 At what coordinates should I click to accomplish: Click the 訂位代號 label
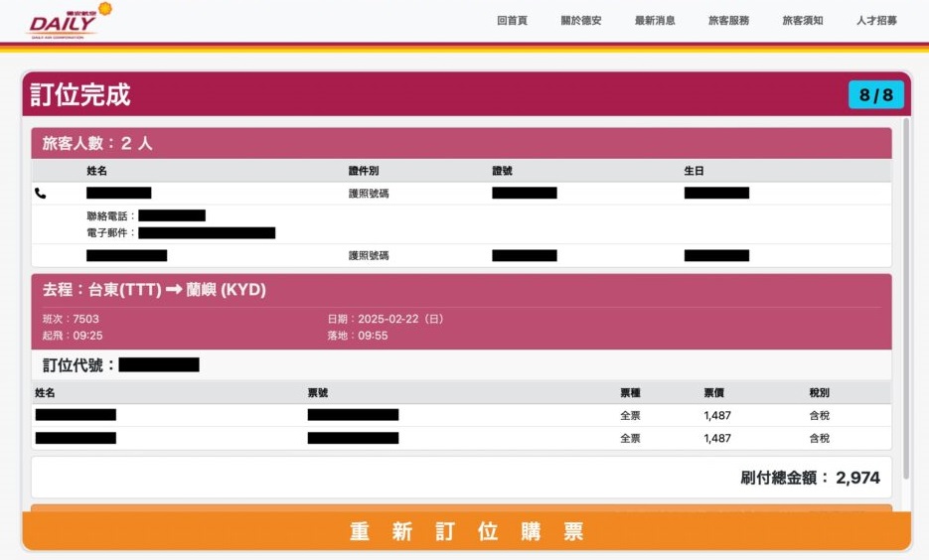click(x=77, y=364)
